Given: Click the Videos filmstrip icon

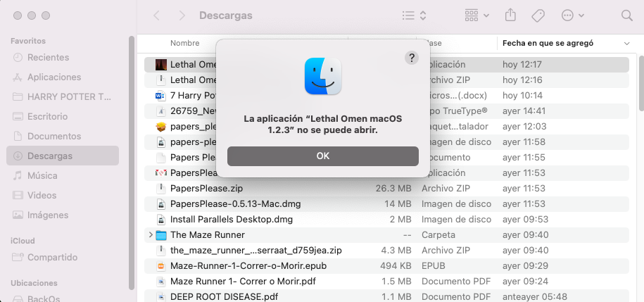Looking at the screenshot, I should pyautogui.click(x=18, y=196).
